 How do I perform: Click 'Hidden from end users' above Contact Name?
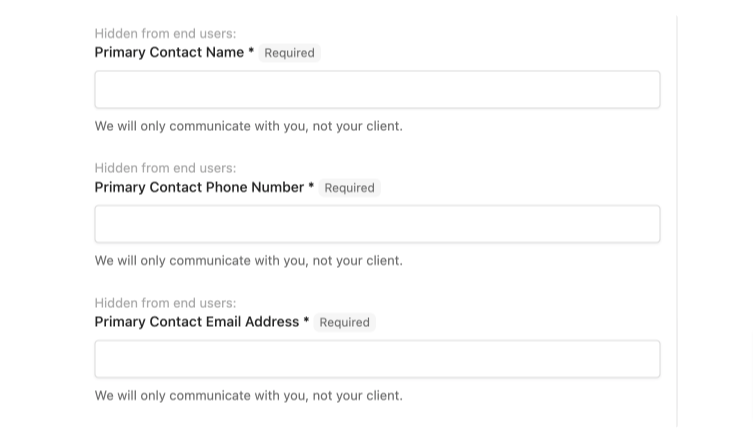165,34
